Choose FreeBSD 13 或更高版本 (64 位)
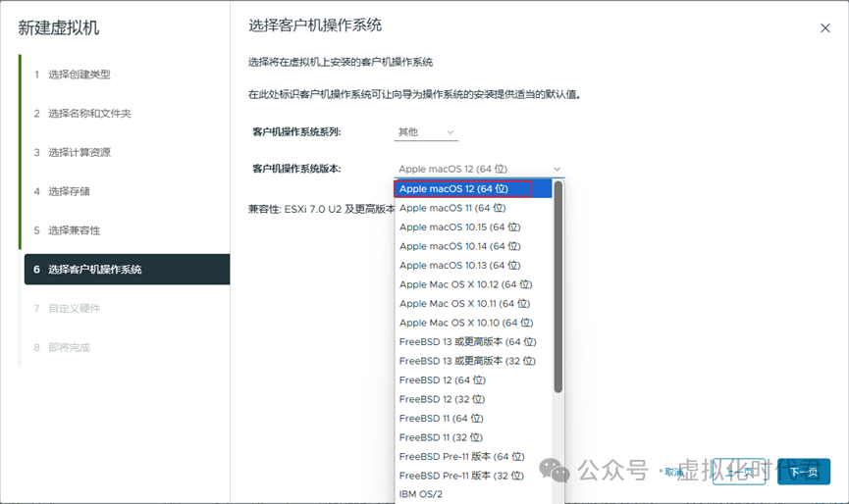The height and width of the screenshot is (504, 849). coord(473,342)
